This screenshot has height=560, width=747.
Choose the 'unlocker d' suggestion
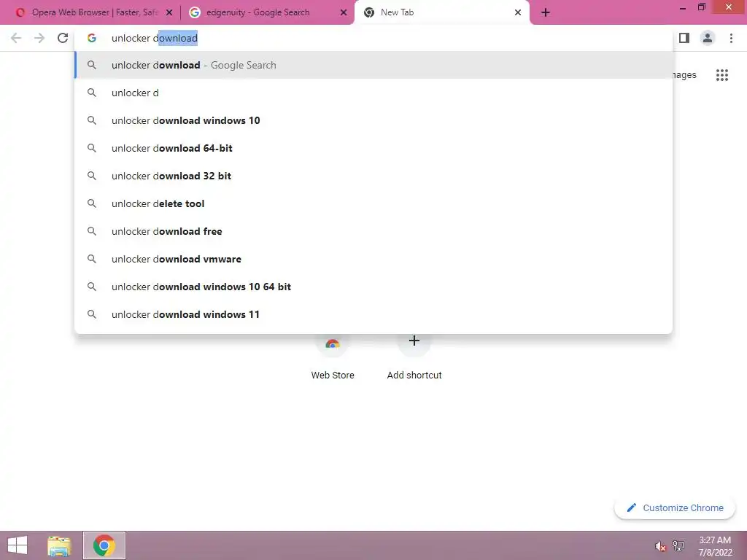(x=373, y=93)
